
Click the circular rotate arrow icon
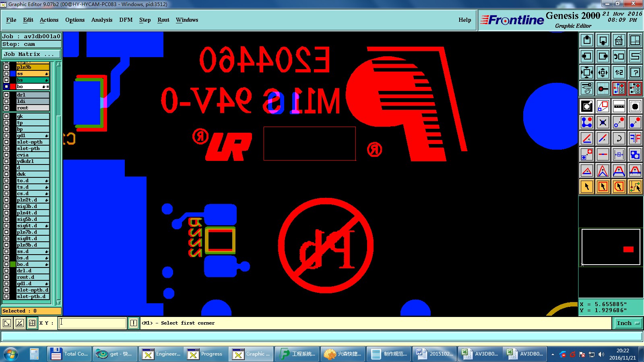coord(619,138)
